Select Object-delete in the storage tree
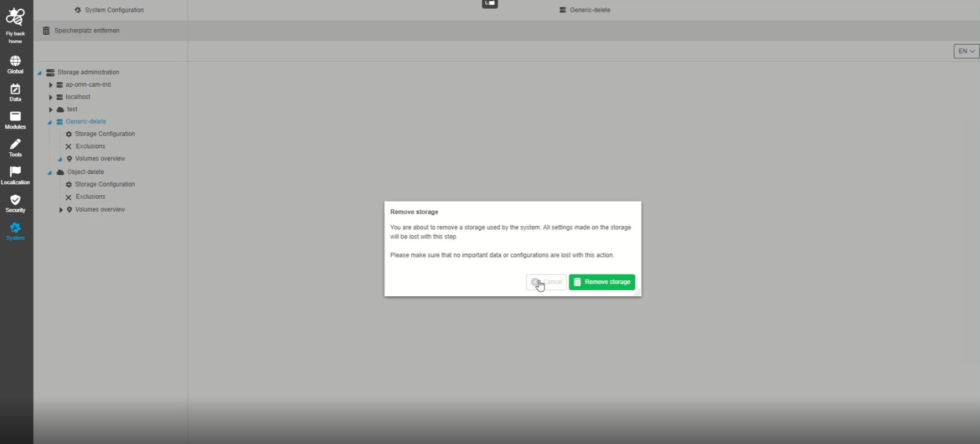 (x=86, y=172)
